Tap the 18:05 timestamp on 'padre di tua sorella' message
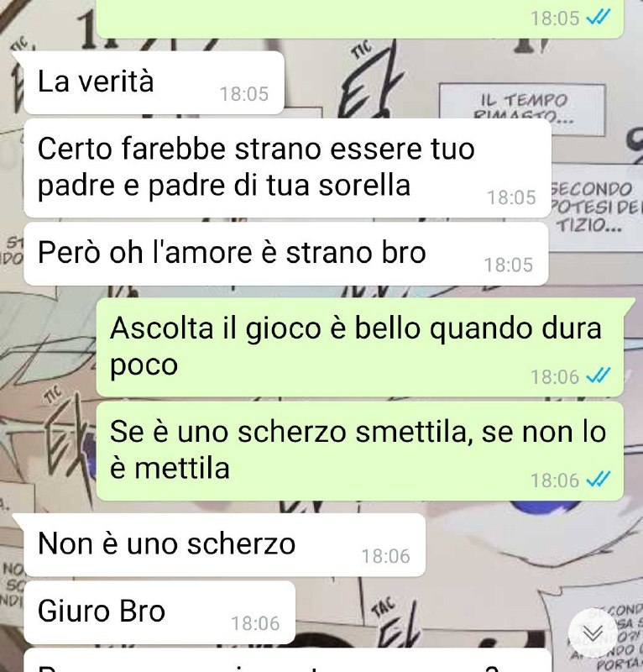The width and height of the screenshot is (643, 672). pyautogui.click(x=511, y=197)
